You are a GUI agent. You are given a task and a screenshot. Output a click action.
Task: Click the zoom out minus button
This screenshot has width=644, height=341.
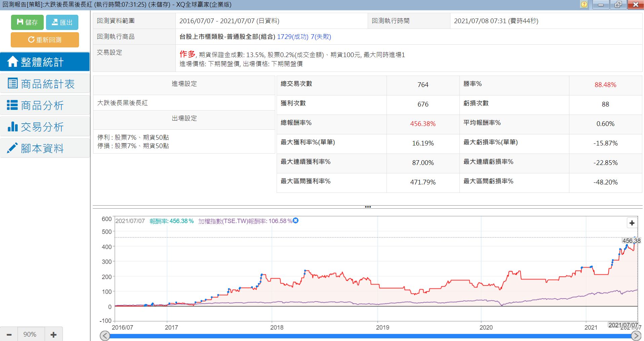(x=9, y=334)
